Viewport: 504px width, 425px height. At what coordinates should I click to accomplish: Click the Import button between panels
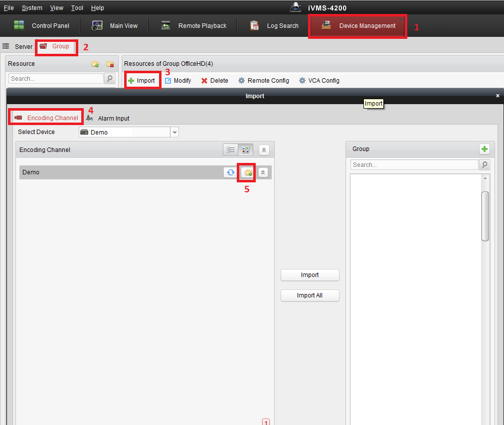(310, 275)
